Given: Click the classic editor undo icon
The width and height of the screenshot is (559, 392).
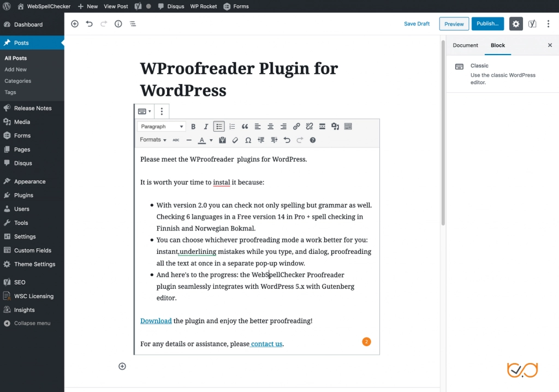Looking at the screenshot, I should (287, 140).
